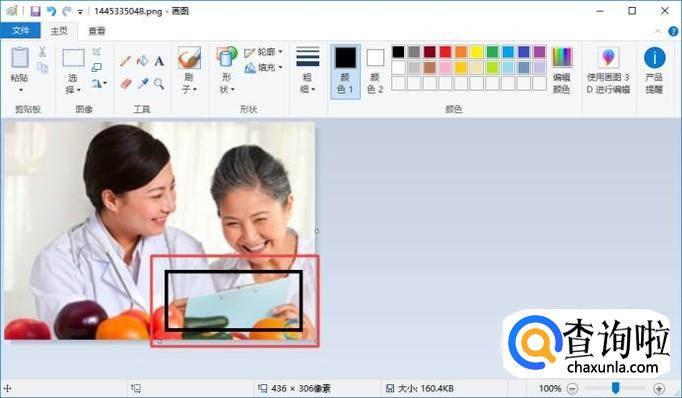Viewport: 682px width, 398px height.
Task: Expand the Paste dropdown arrow
Action: click(20, 90)
